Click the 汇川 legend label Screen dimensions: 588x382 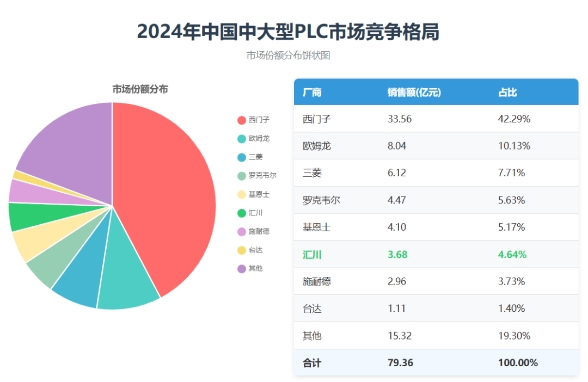tap(255, 213)
